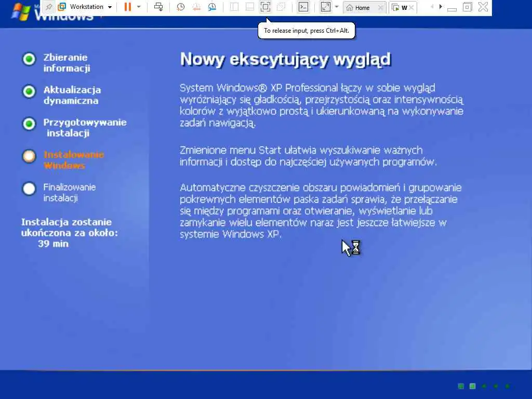532x399 pixels.
Task: Close the Home tab
Action: coord(381,7)
